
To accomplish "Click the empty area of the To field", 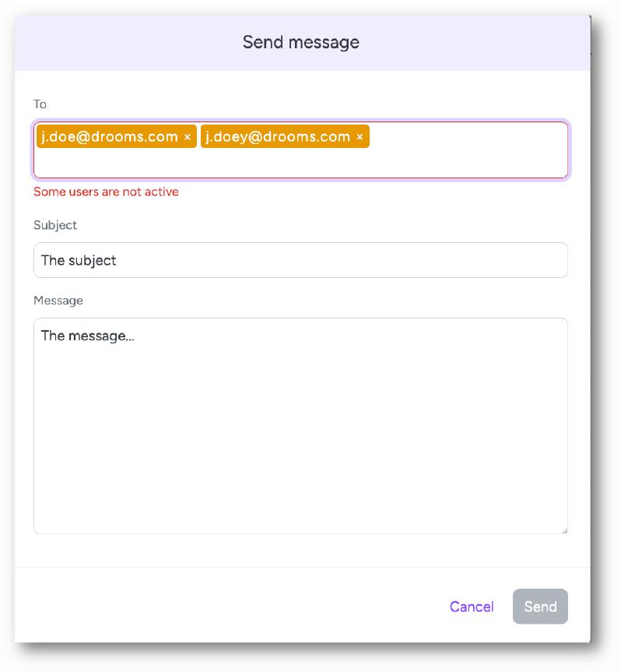I will (300, 164).
